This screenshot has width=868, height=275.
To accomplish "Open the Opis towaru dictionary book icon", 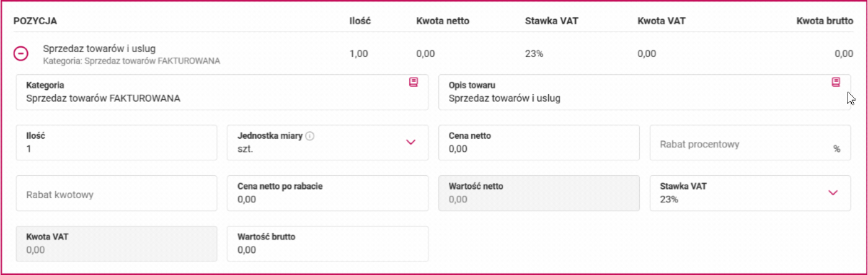I will pyautogui.click(x=836, y=82).
